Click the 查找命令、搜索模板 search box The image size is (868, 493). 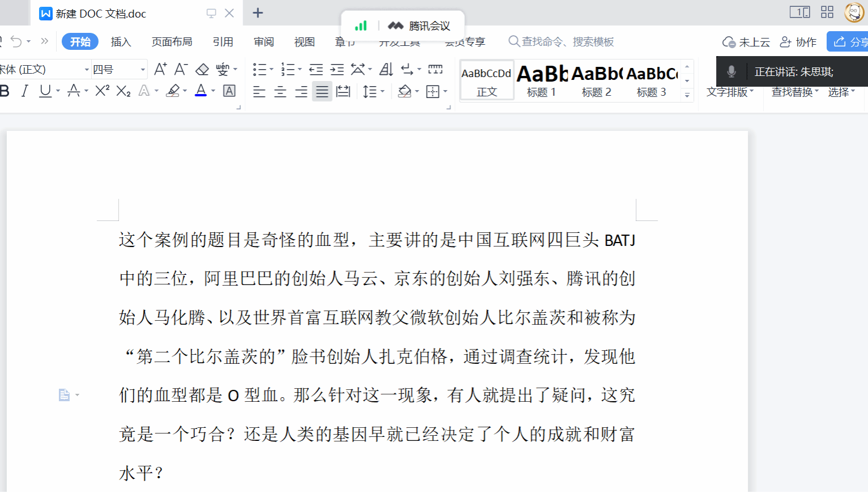(567, 42)
